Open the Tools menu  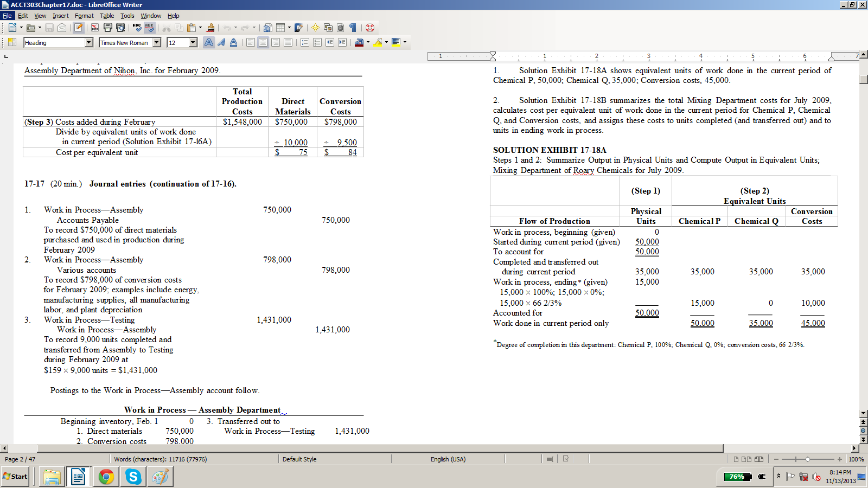click(x=127, y=16)
